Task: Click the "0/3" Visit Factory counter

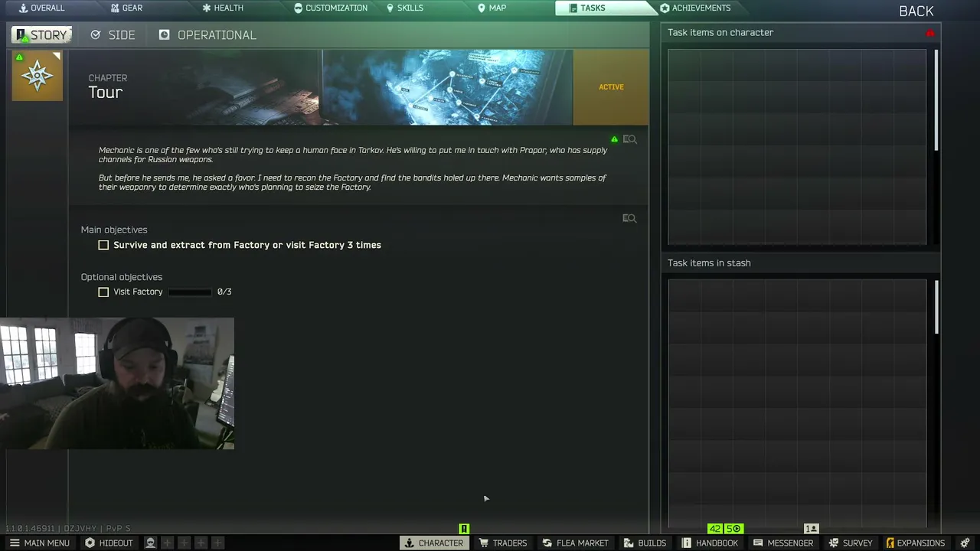Action: pos(224,292)
